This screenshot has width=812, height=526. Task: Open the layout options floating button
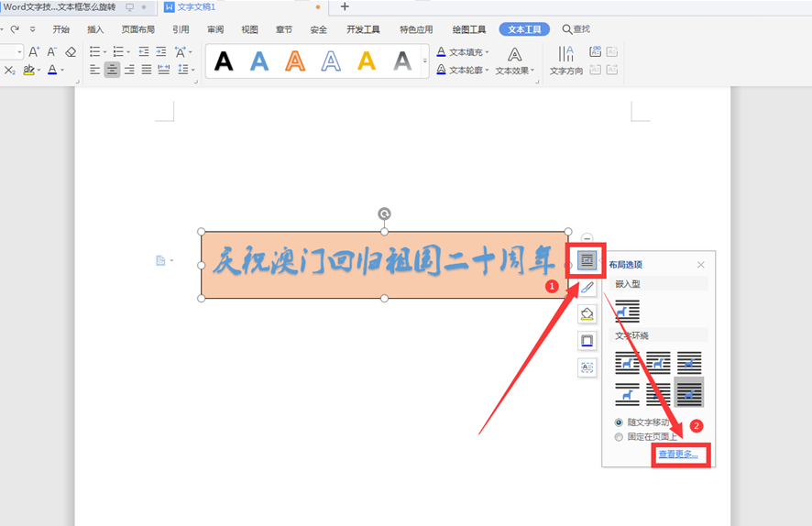(x=587, y=260)
